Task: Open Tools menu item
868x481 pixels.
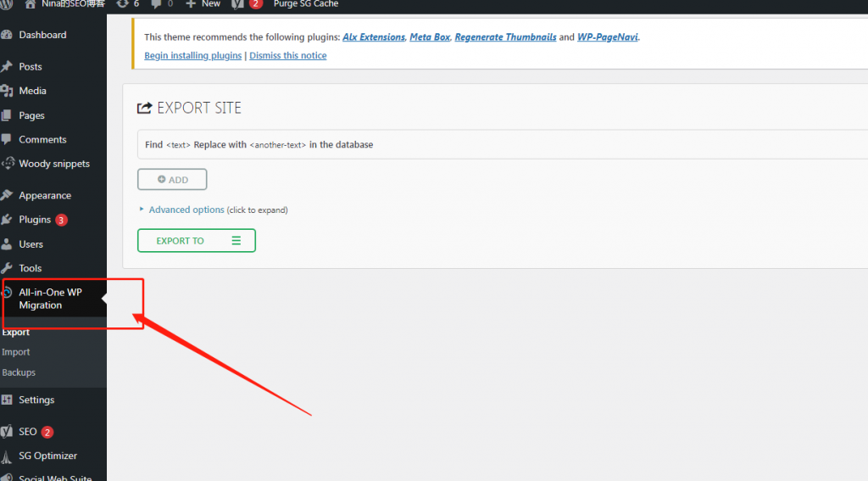Action: pyautogui.click(x=30, y=268)
